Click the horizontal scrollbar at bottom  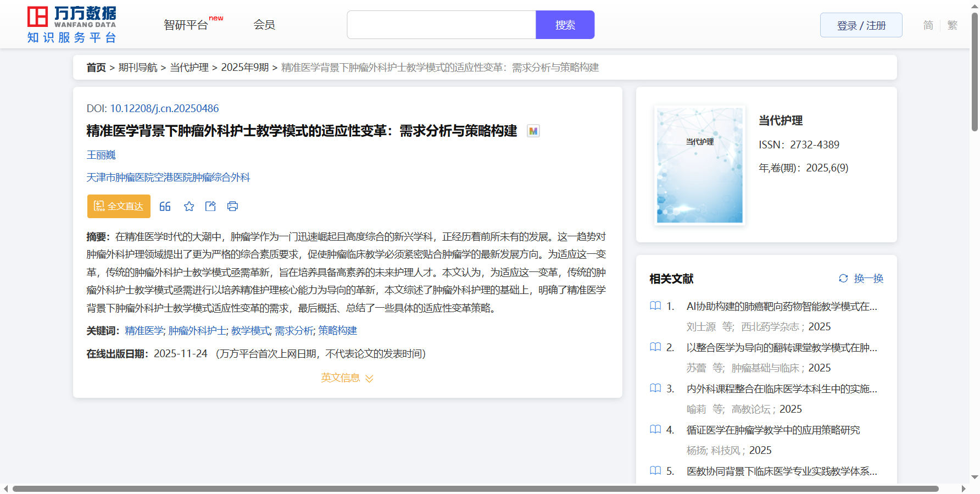pyautogui.click(x=475, y=489)
